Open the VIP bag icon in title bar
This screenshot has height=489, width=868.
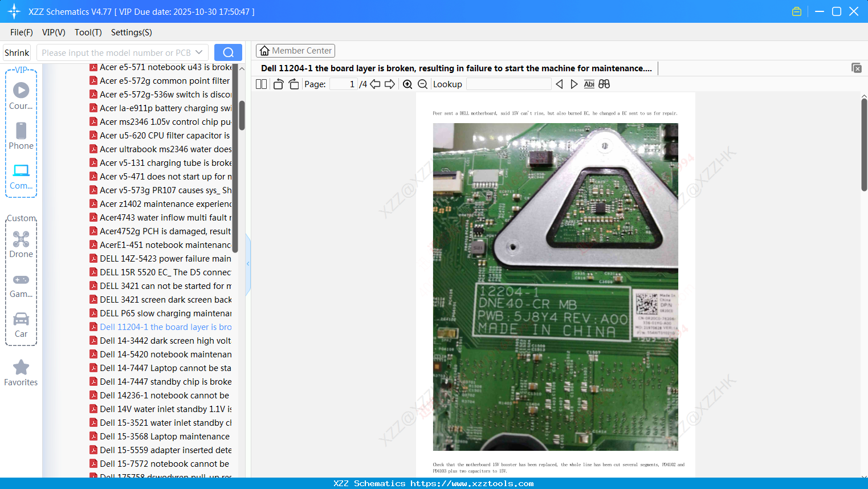(x=797, y=11)
